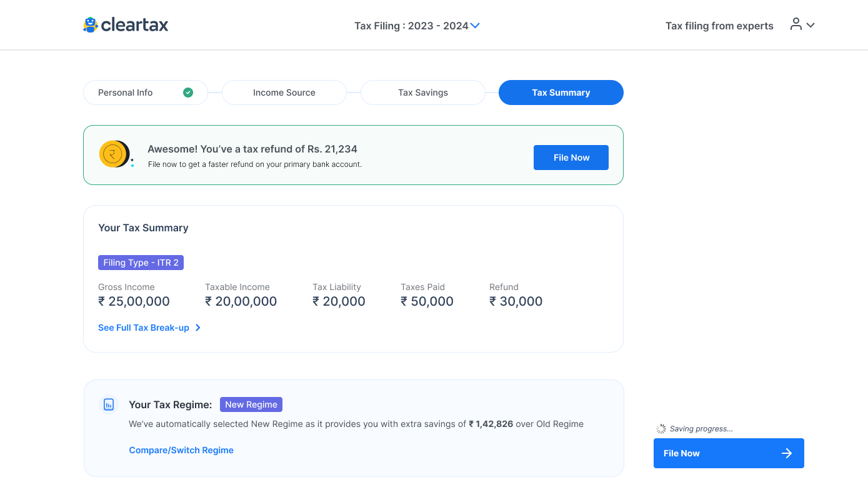Click the Your Tax Summary heading
The image size is (868, 497).
143,228
